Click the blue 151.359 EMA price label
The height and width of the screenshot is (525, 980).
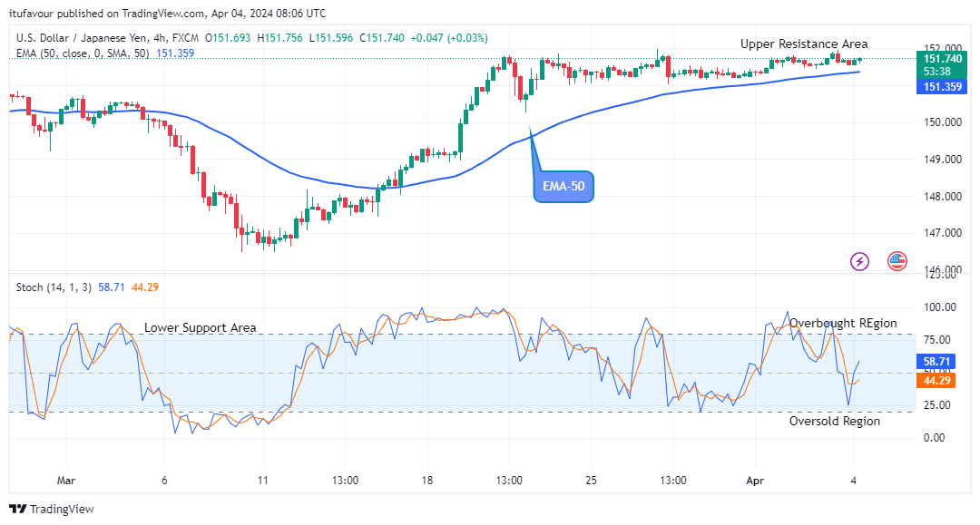click(x=942, y=87)
